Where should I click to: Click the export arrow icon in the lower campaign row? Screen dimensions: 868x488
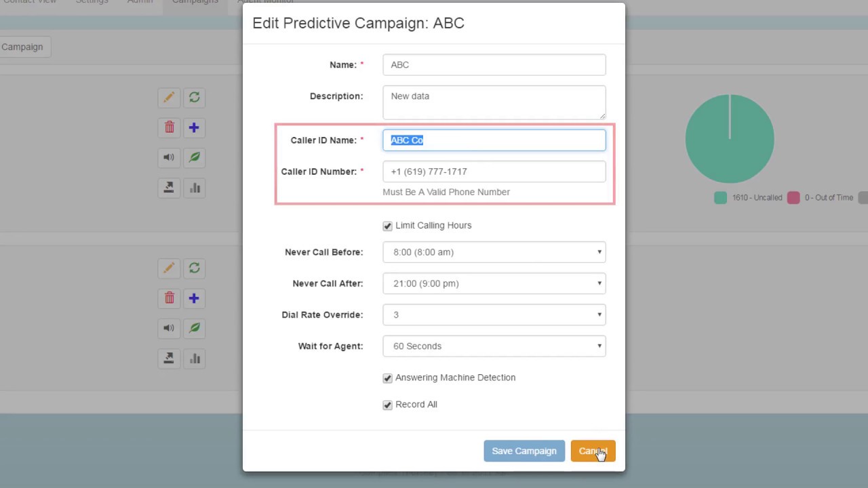coord(169,358)
